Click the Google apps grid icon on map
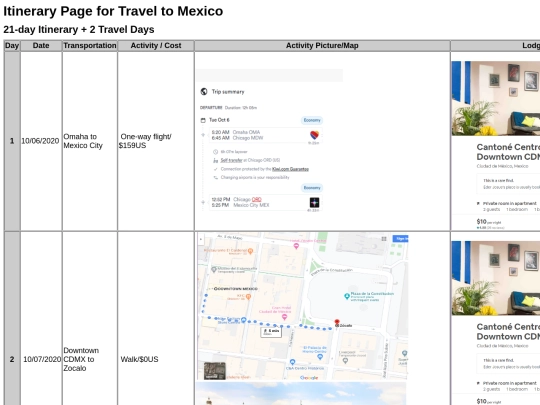The image size is (540, 405). (384, 239)
